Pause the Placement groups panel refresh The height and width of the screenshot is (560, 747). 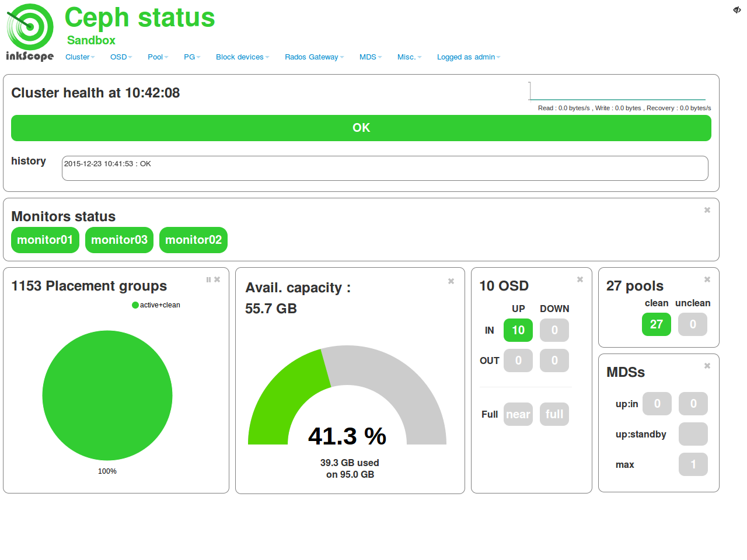(208, 279)
